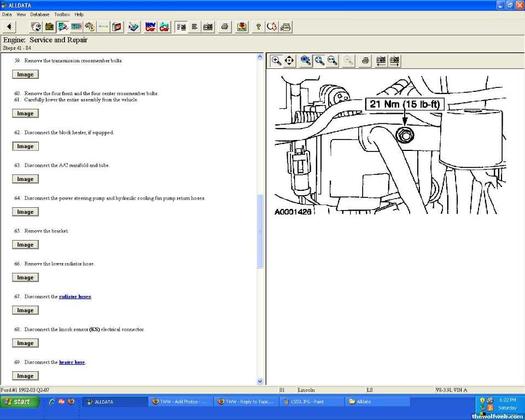Open the Toolbox menu

[62, 14]
